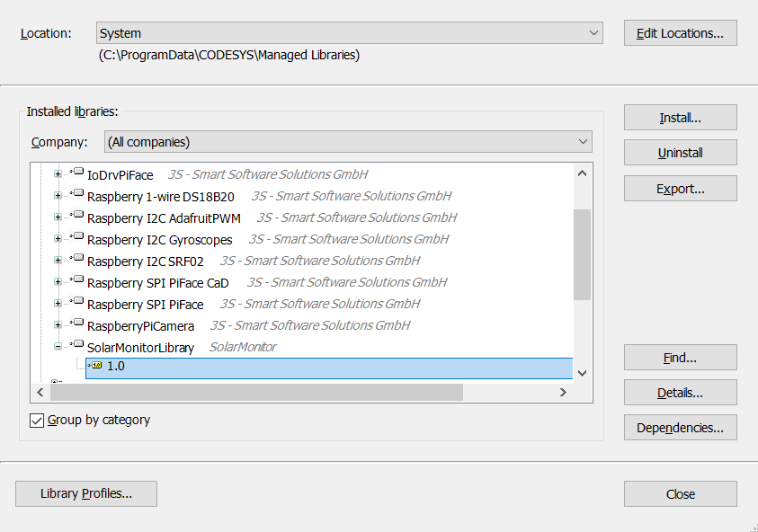758x532 pixels.
Task: Click the Export button
Action: 680,189
